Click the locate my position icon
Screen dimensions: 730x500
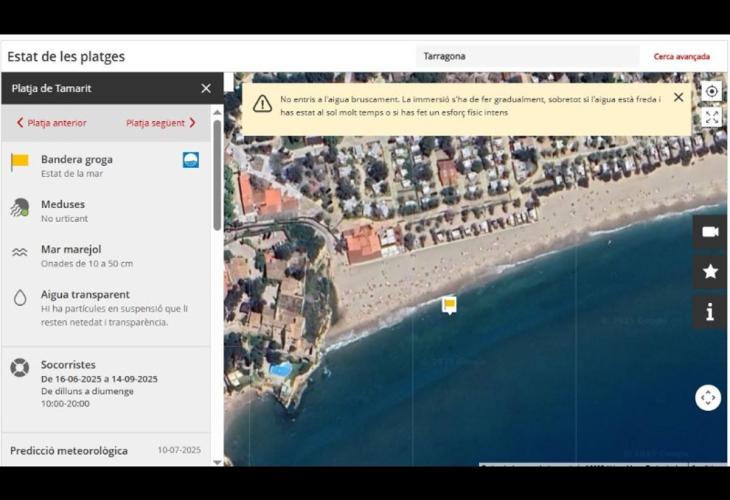[x=711, y=91]
